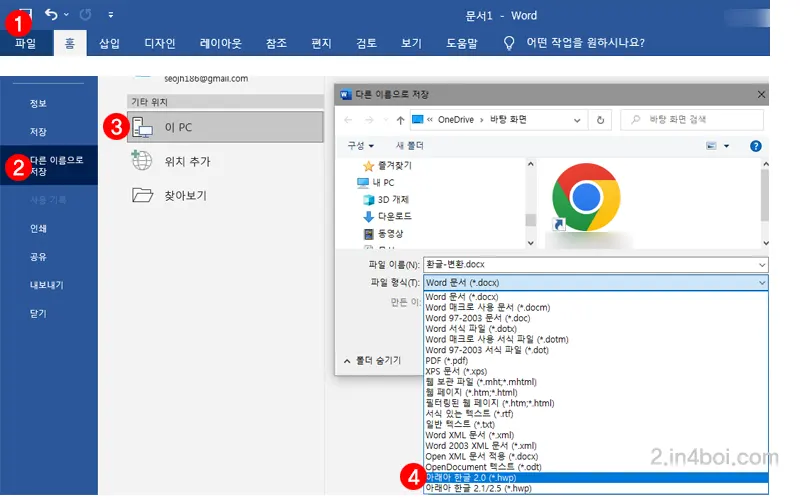Image resolution: width=800 pixels, height=500 pixels.
Task: Switch to the 참조 ribbon tab
Action: 276,43
